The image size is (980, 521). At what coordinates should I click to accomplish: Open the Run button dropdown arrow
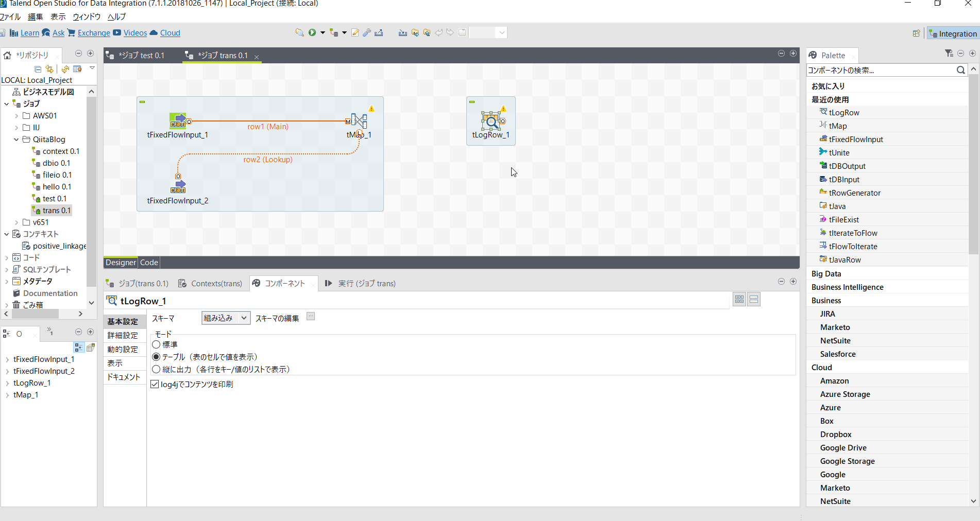click(x=323, y=33)
